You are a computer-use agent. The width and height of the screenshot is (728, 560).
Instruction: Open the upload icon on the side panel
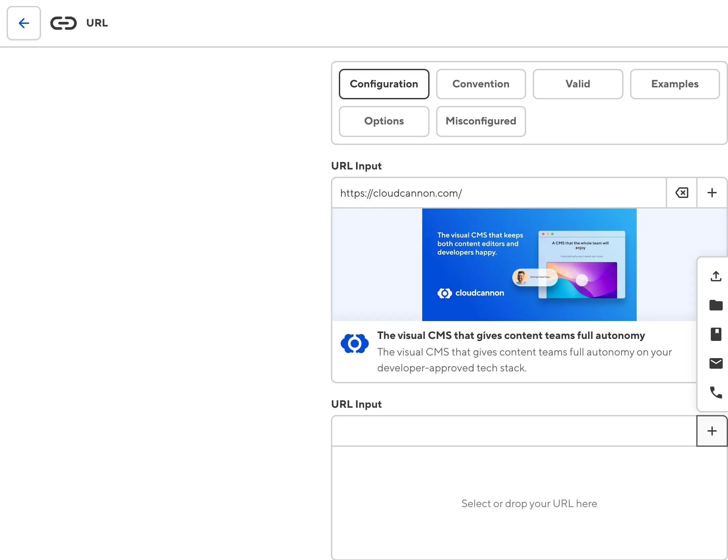[716, 276]
